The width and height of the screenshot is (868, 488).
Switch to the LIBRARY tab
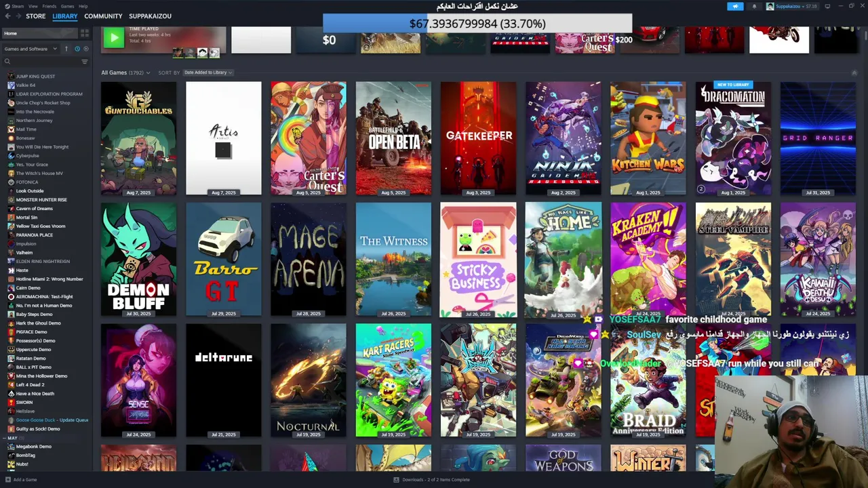(65, 16)
